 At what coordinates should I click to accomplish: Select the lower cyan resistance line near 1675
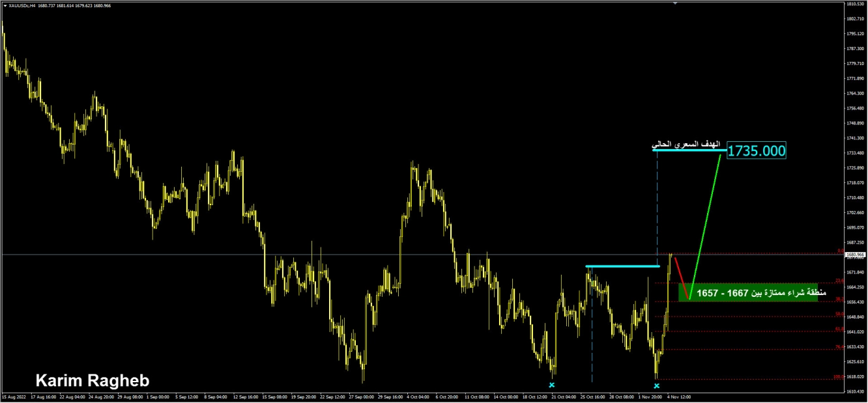[622, 266]
